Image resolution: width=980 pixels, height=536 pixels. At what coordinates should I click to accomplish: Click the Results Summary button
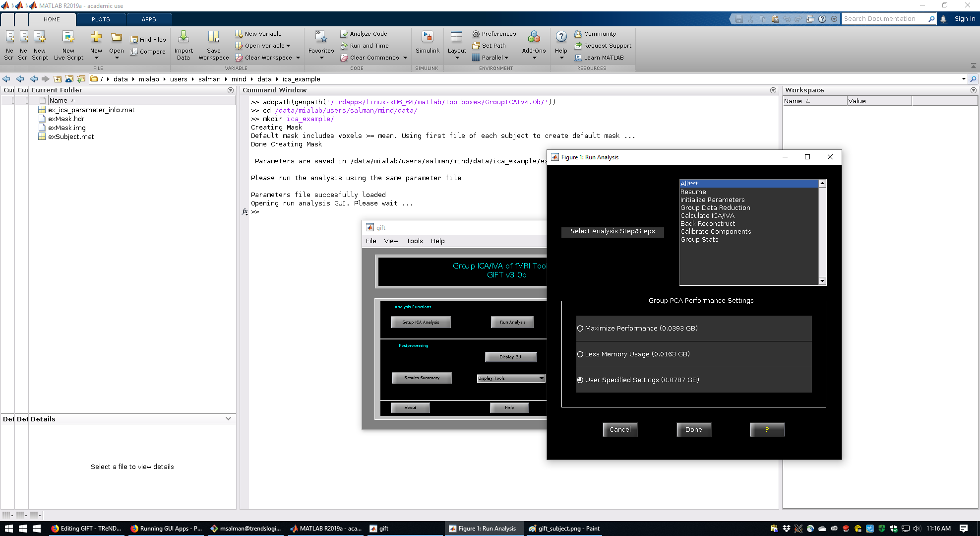point(422,378)
